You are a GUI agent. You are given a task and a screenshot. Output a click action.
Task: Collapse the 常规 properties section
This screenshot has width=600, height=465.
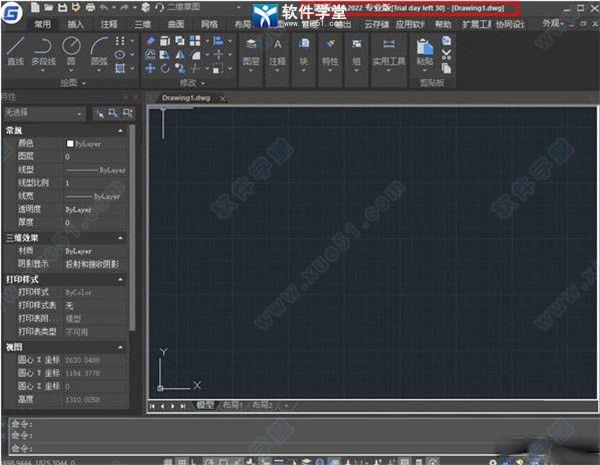(121, 130)
